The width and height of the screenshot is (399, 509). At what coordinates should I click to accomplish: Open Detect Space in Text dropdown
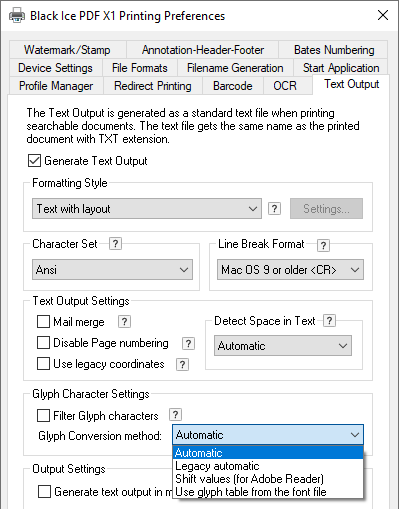tap(283, 346)
